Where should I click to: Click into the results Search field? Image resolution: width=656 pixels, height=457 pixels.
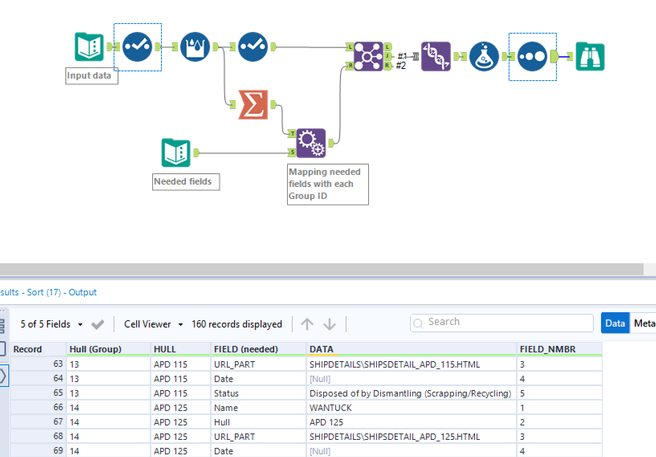pyautogui.click(x=502, y=322)
